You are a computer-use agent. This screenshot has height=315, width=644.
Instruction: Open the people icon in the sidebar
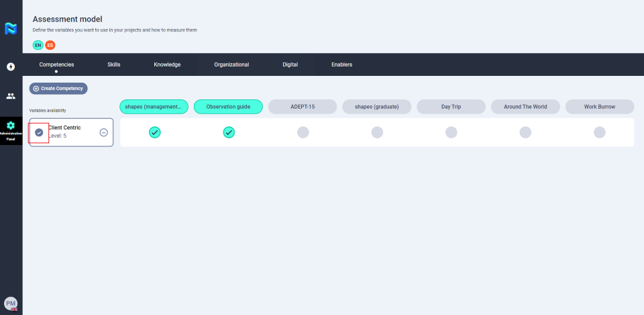point(11,96)
